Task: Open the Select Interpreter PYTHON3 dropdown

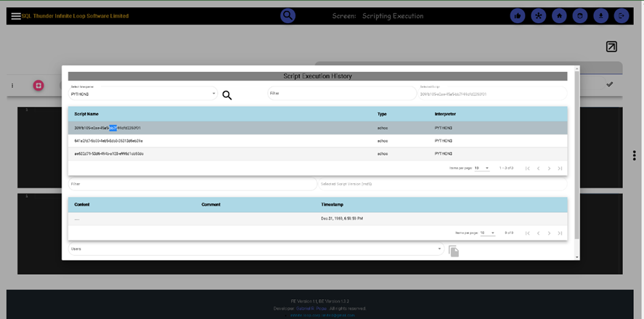Action: click(143, 94)
